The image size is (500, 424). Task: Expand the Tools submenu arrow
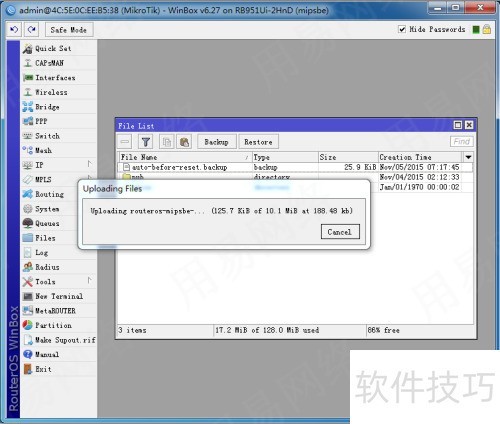tap(89, 280)
